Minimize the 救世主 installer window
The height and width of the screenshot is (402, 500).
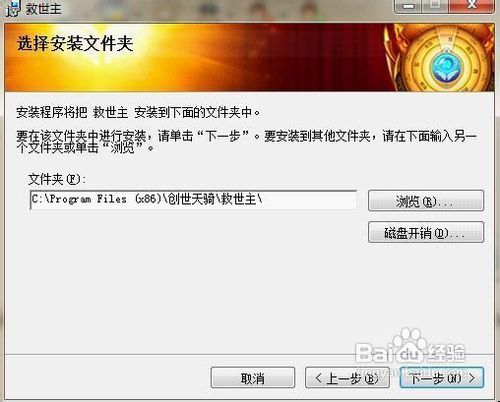coord(409,6)
